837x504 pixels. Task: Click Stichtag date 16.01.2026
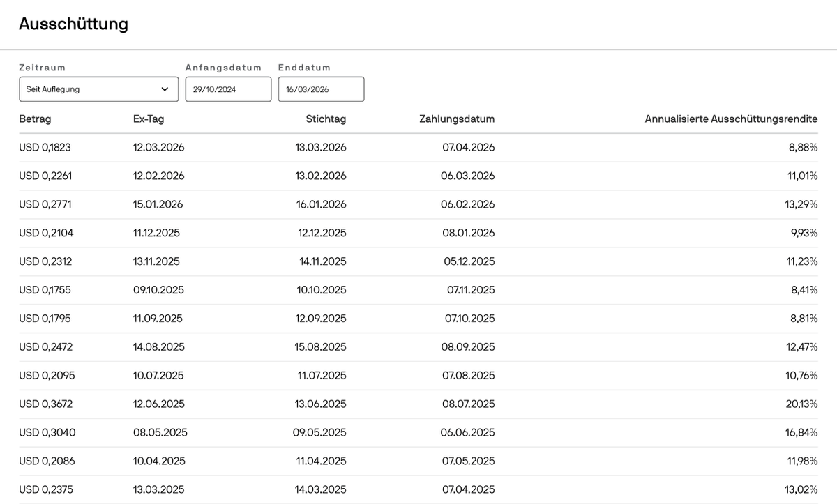322,205
